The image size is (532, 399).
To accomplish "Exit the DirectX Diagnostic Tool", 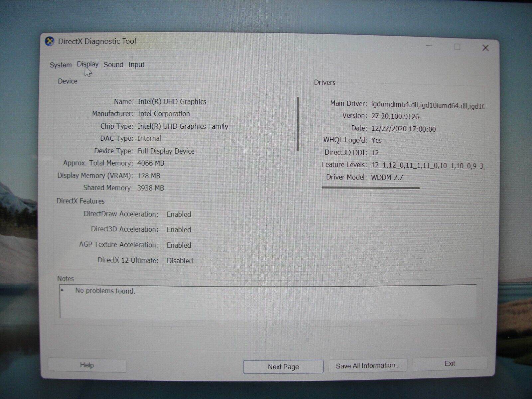I will 450,363.
